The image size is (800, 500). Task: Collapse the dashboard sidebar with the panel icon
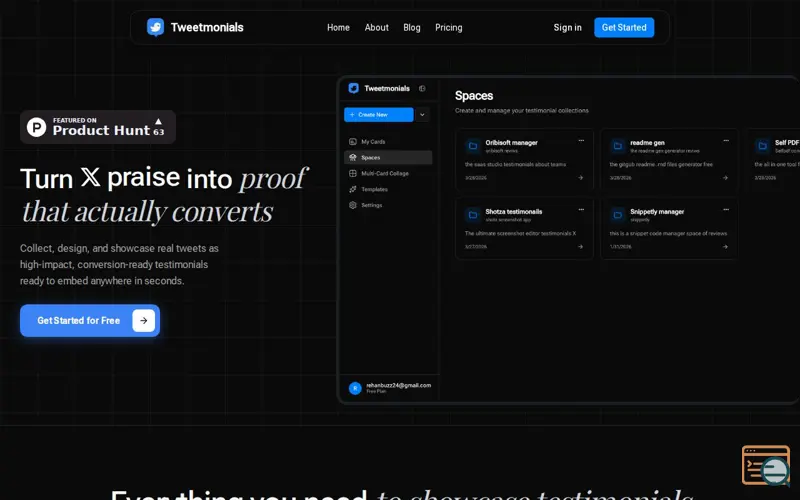tap(422, 88)
